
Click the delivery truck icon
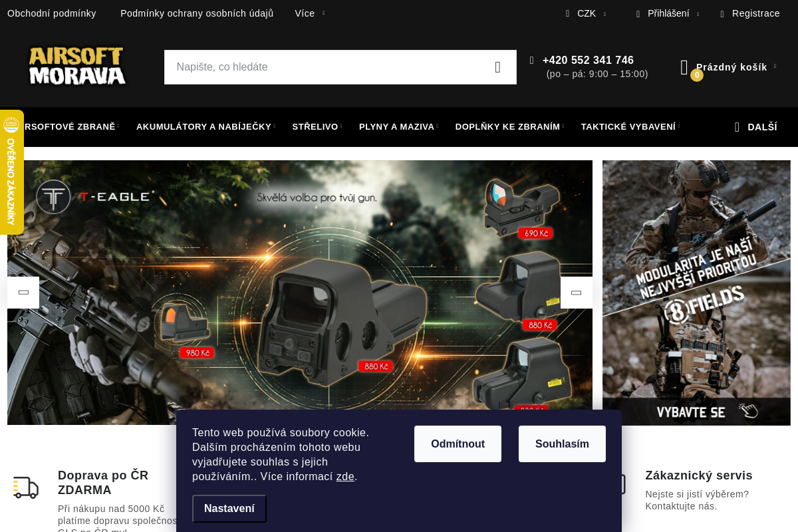26,487
